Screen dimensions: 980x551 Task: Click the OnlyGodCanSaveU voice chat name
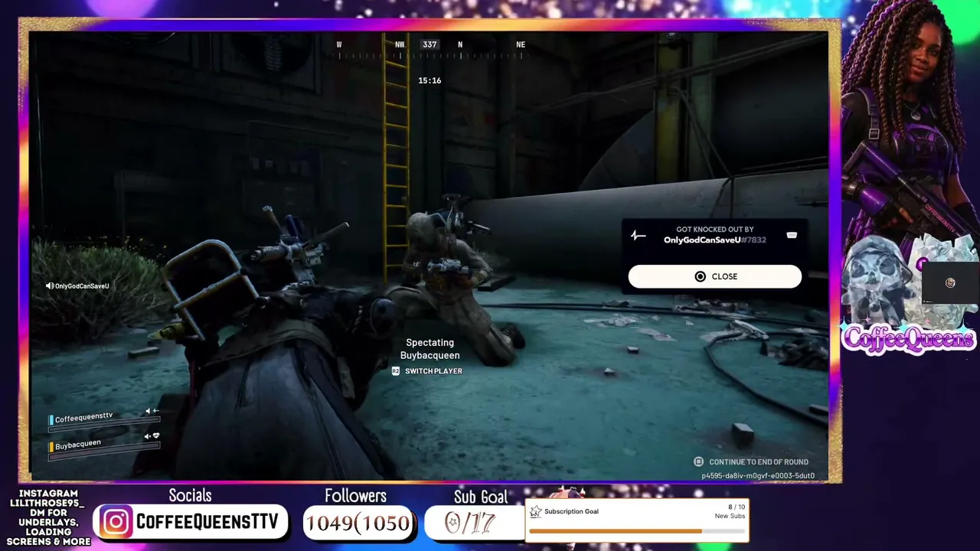[x=82, y=286]
